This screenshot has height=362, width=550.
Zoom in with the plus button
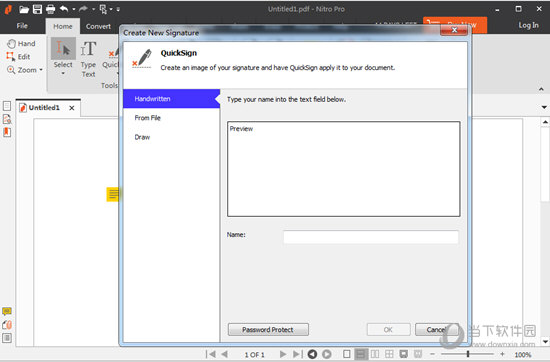point(502,354)
